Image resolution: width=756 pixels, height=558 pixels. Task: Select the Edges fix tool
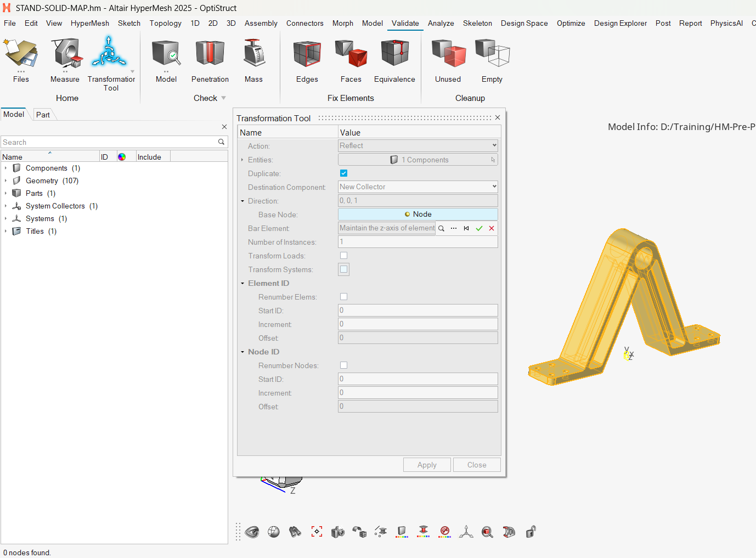coord(307,54)
